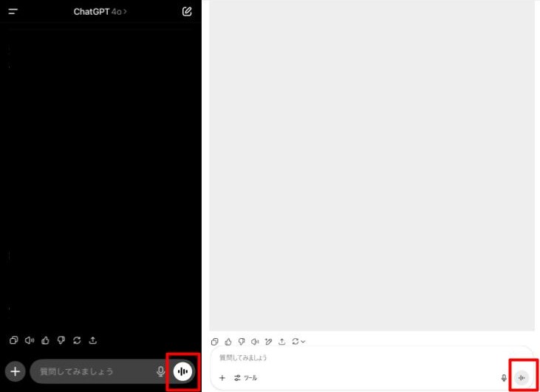Edit the response in canvas with the pencil icon

(x=269, y=342)
